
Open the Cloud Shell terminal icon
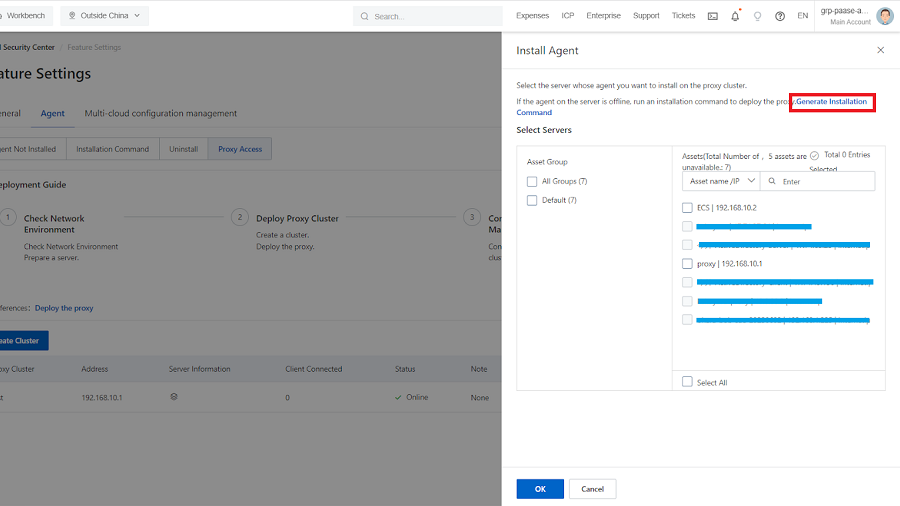click(712, 16)
